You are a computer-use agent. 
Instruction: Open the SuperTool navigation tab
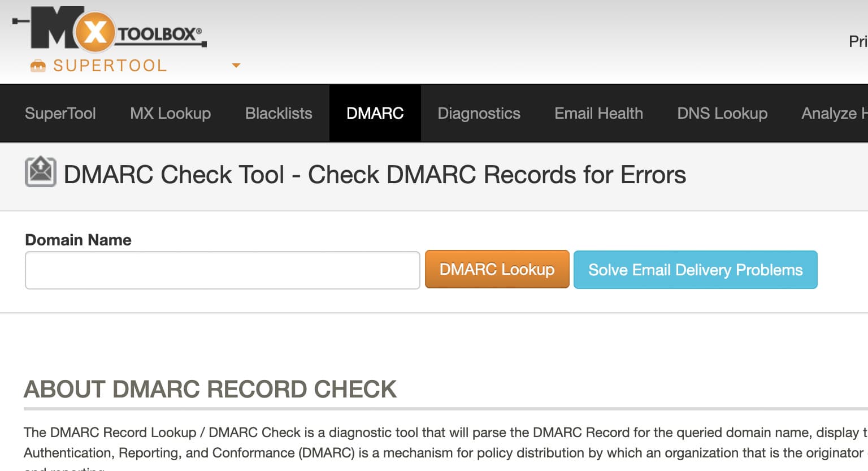click(60, 113)
